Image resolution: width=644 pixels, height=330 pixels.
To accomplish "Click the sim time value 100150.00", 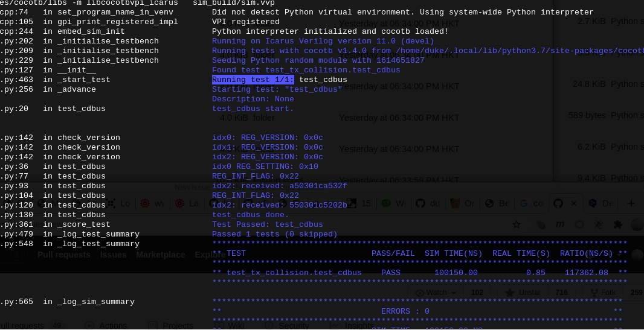I will click(456, 273).
